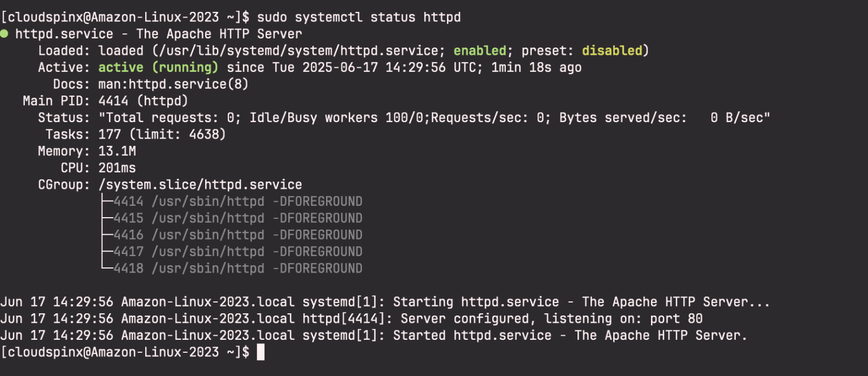The image size is (868, 376).
Task: Click the listening on: port 80 message
Action: (627, 318)
